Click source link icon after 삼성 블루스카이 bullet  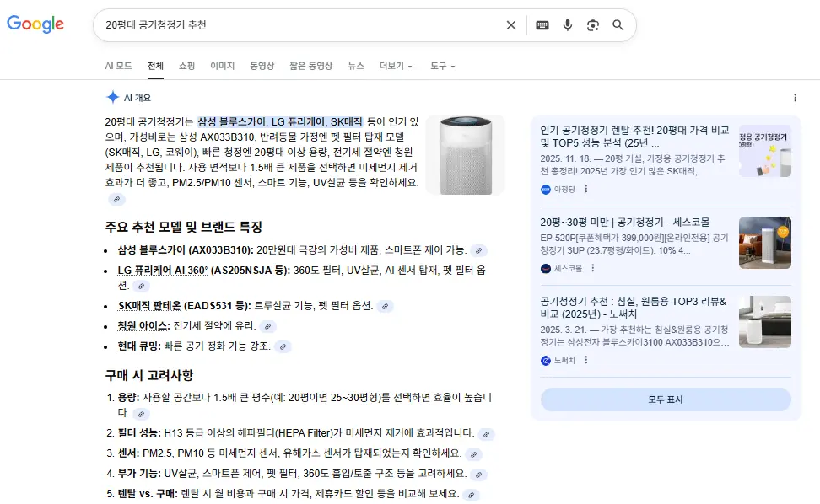[x=478, y=250]
